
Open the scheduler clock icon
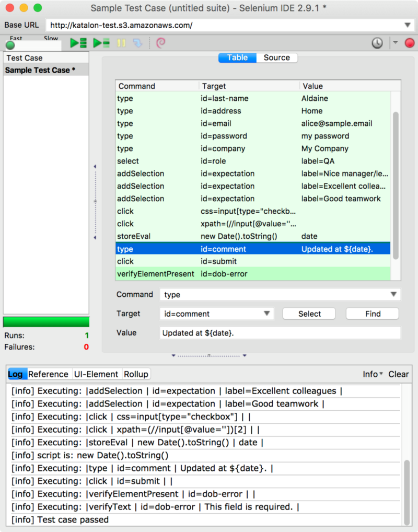377,43
